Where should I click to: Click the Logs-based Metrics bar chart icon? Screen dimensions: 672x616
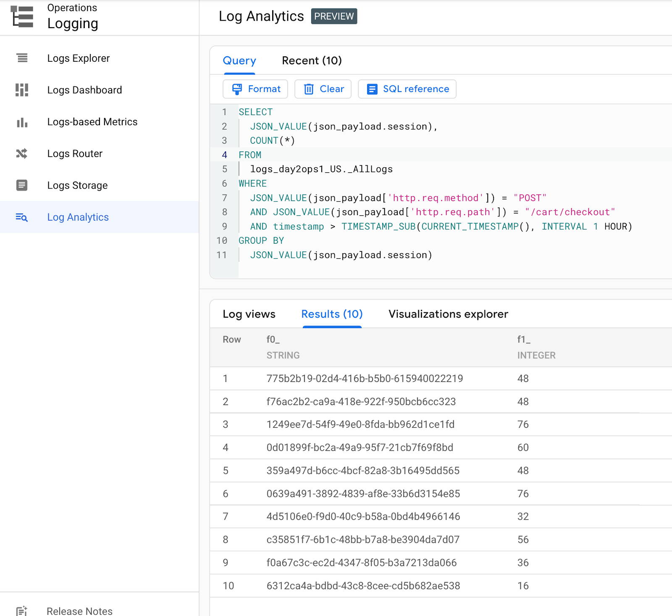[x=22, y=122]
